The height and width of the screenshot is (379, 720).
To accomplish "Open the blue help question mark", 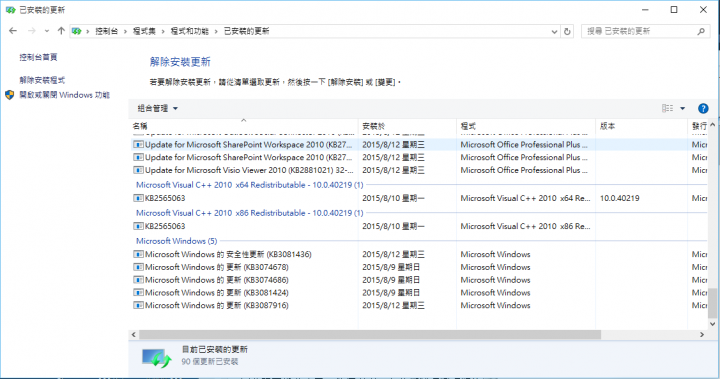I will [703, 108].
